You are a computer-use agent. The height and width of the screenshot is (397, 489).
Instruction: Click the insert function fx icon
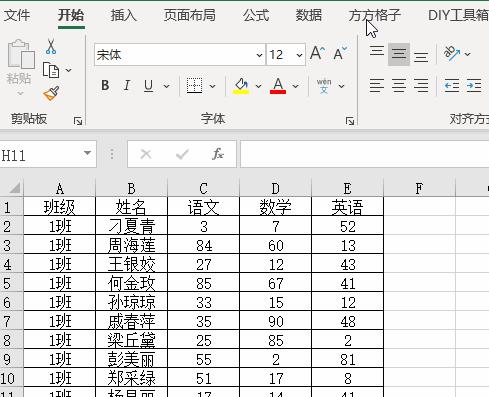pos(218,154)
